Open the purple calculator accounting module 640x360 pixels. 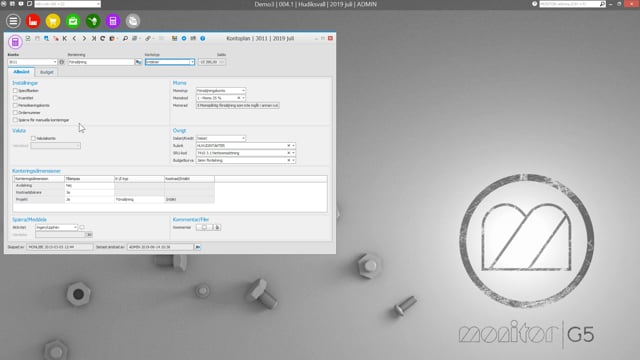click(113, 21)
